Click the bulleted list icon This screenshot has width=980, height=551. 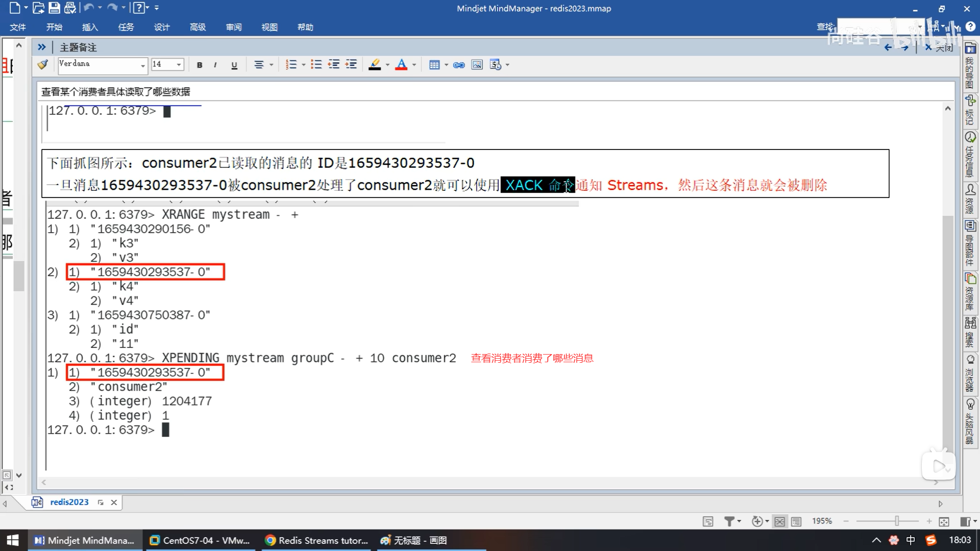tap(316, 65)
